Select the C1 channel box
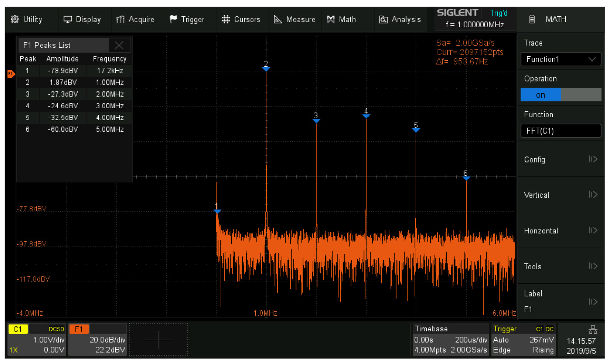 pyautogui.click(x=37, y=340)
